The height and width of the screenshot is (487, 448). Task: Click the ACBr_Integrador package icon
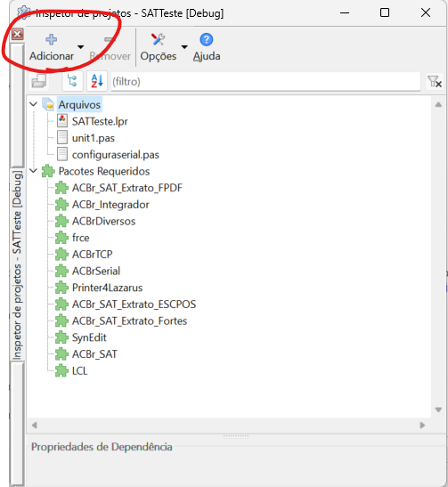click(x=61, y=205)
